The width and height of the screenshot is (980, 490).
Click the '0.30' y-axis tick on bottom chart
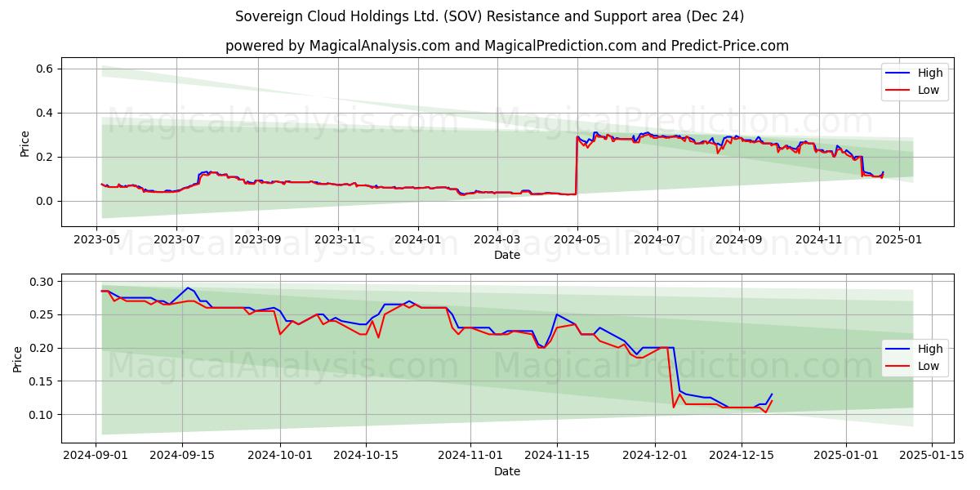tap(40, 282)
